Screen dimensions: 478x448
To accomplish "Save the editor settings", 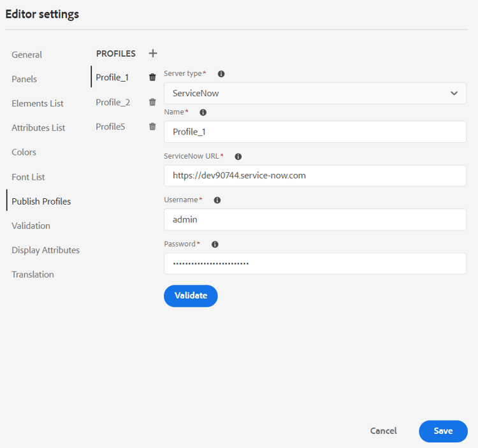I will [x=443, y=431].
